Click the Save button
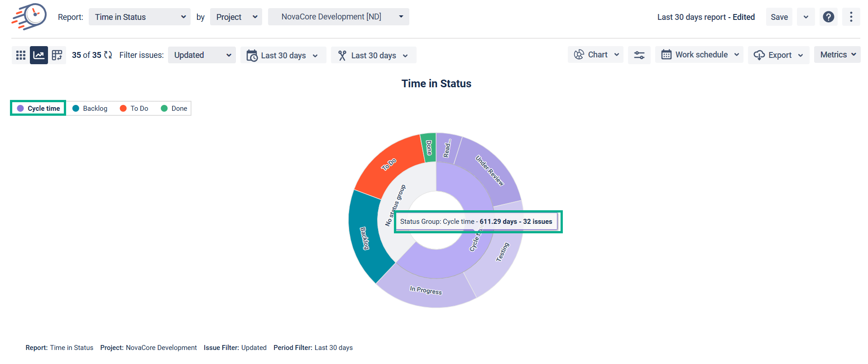Image resolution: width=868 pixels, height=364 pixels. (779, 17)
